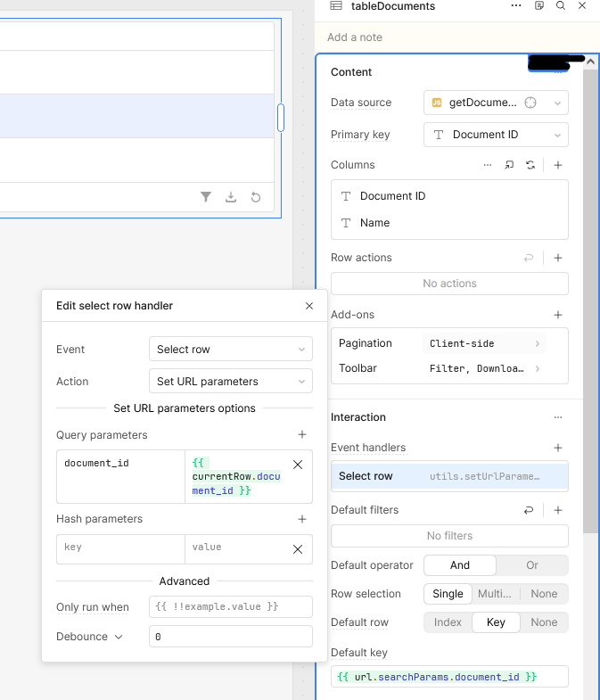Set default operator to Or
600x700 pixels.
click(532, 565)
